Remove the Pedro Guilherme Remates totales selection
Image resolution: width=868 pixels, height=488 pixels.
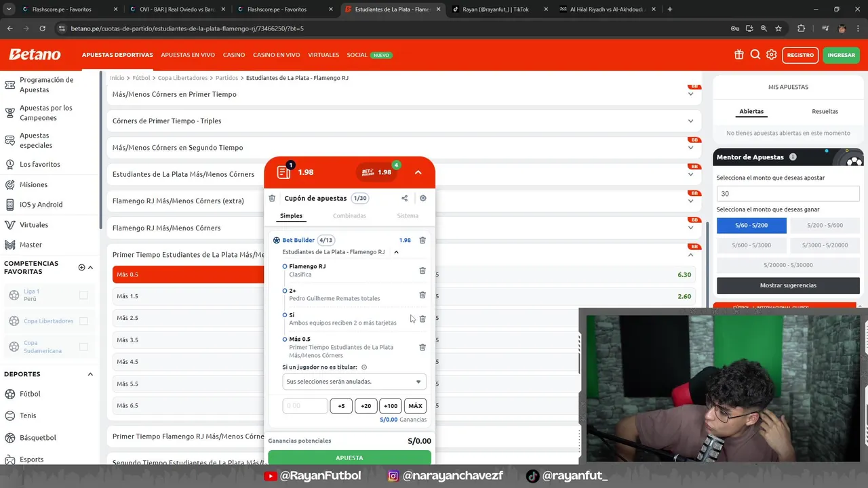(422, 295)
